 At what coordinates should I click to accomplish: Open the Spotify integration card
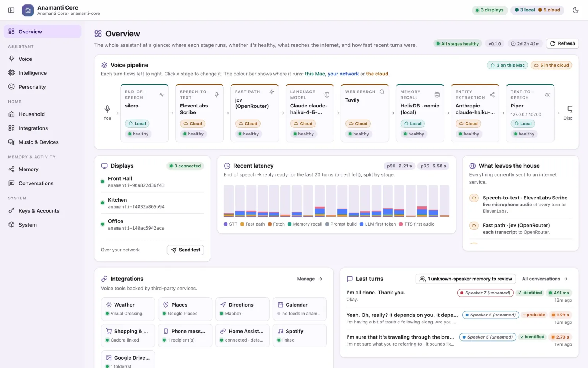click(300, 336)
